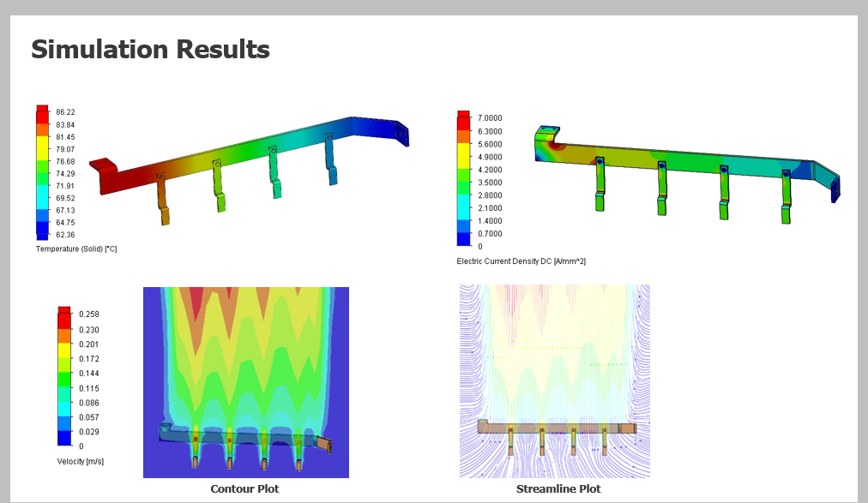
Task: Open the streamline plot image
Action: click(554, 381)
